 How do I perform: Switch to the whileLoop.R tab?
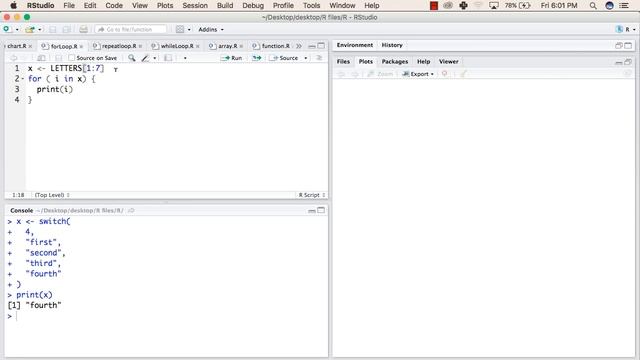177,46
